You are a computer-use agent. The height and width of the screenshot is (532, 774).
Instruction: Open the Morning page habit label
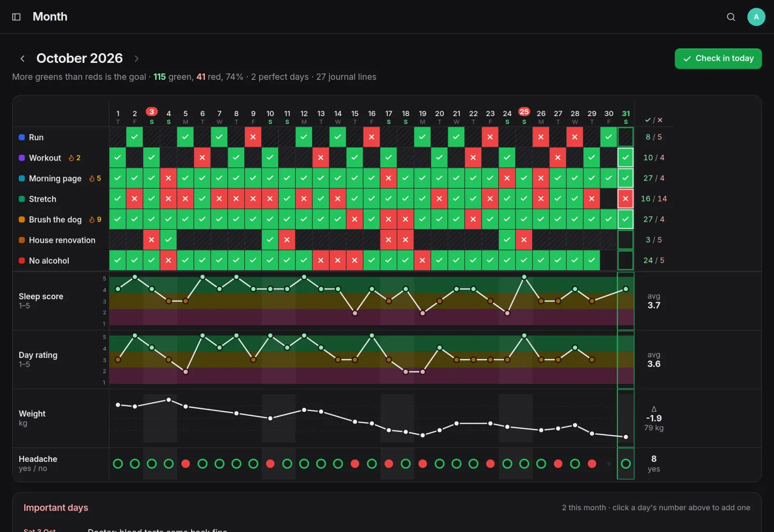click(x=55, y=178)
